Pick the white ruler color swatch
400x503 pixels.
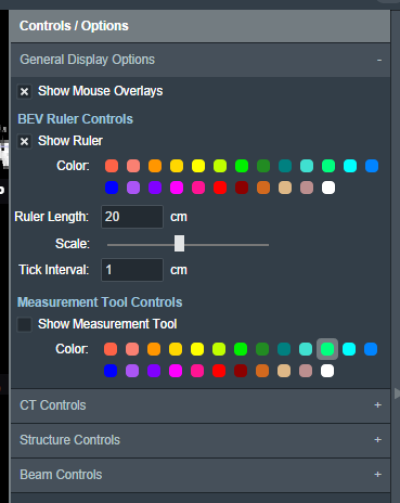328,187
